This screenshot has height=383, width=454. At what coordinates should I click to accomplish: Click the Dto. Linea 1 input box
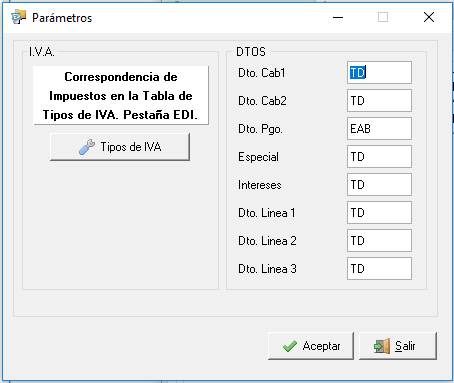(379, 212)
